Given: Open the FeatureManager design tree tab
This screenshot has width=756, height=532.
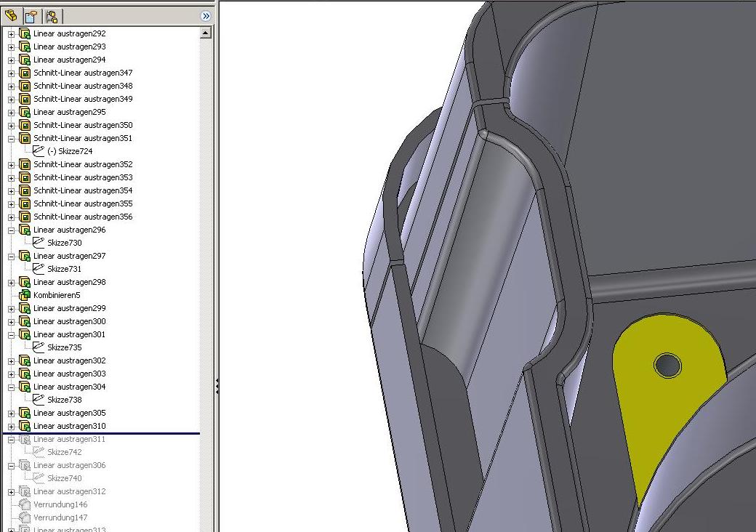Looking at the screenshot, I should click(x=11, y=16).
